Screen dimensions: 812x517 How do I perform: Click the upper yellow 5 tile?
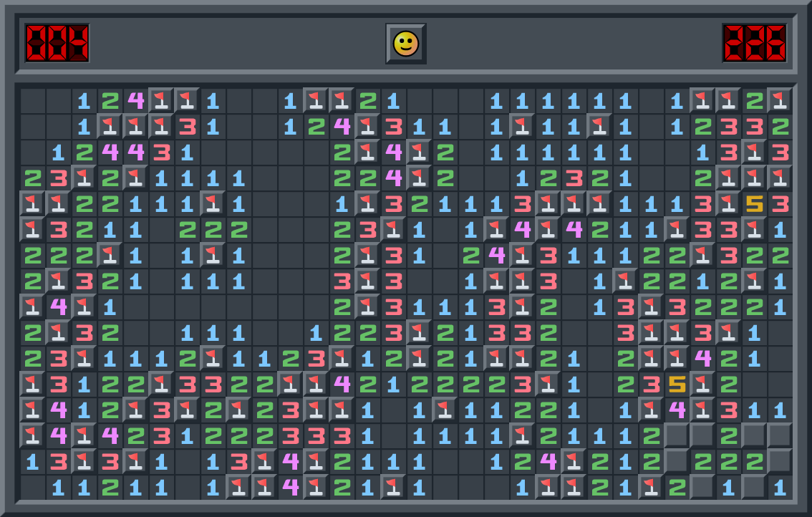point(754,204)
